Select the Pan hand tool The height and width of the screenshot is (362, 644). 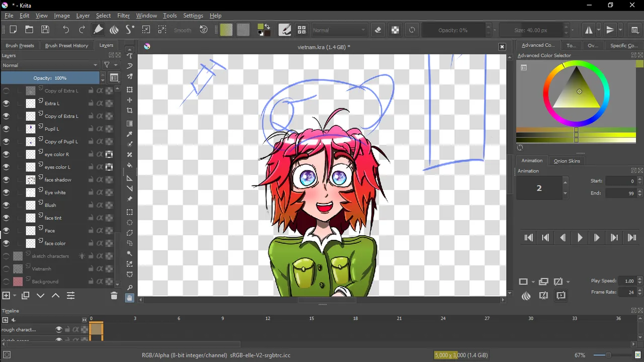(129, 298)
